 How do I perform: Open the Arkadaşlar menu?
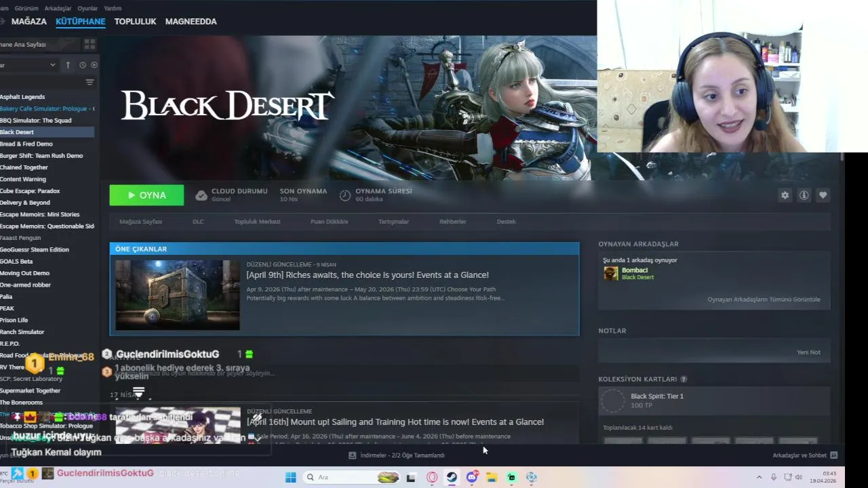pyautogui.click(x=58, y=8)
